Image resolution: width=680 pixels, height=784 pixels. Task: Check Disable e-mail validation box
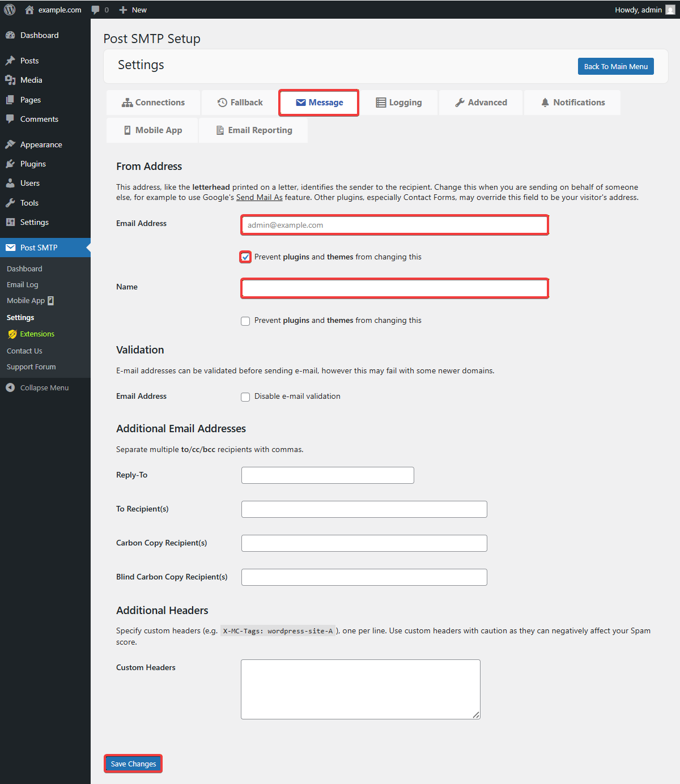coord(245,397)
